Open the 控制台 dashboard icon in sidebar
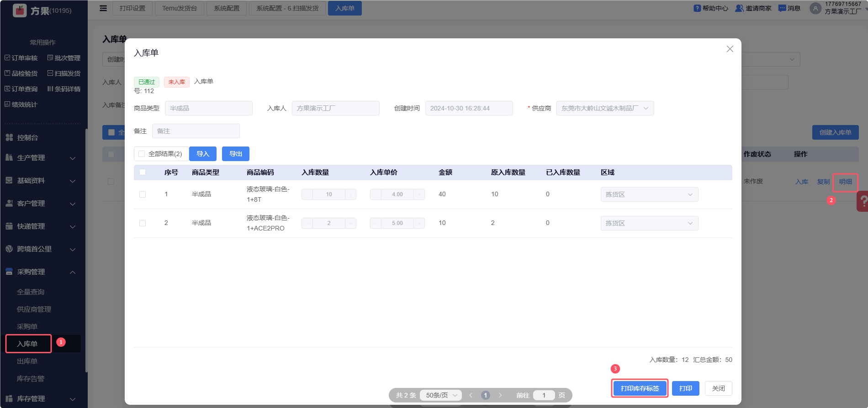This screenshot has height=408, width=868. click(x=9, y=137)
